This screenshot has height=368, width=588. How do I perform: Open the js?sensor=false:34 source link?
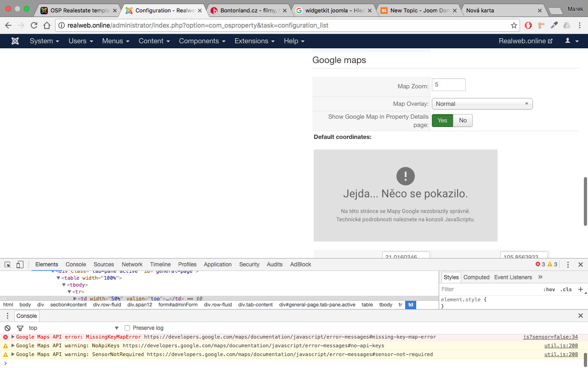(550, 337)
